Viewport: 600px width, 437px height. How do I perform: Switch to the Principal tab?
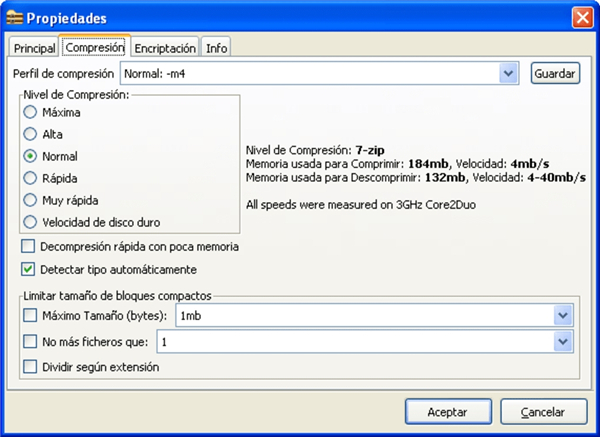(x=35, y=47)
